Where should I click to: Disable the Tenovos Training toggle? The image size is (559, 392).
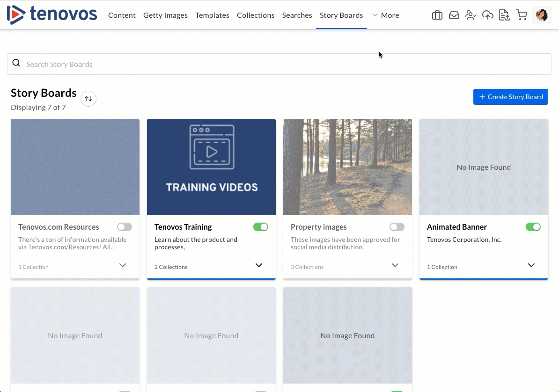pos(261,227)
